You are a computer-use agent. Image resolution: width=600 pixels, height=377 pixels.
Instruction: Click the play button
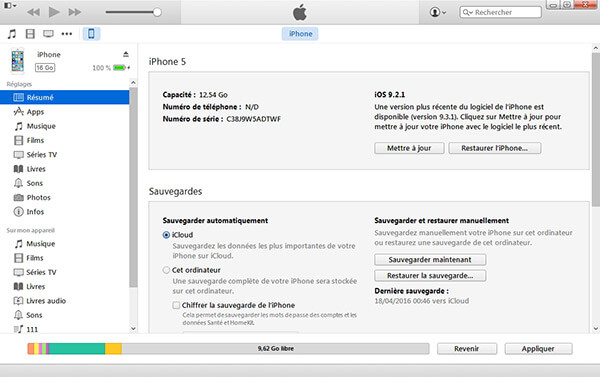click(x=54, y=12)
